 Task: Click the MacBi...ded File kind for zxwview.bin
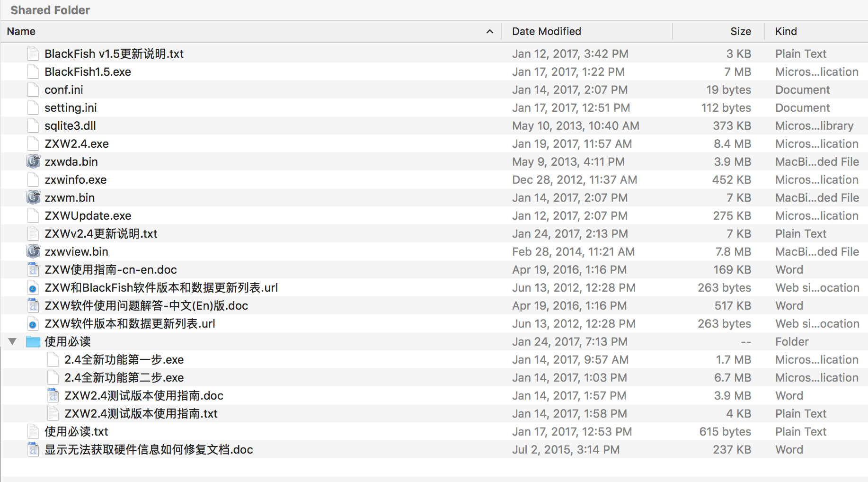coord(817,251)
